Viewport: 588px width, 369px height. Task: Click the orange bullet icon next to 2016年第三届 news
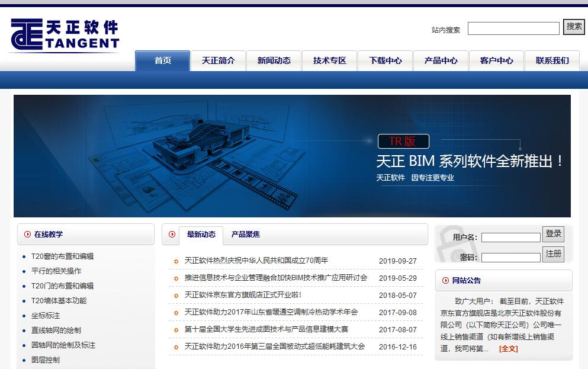pyautogui.click(x=176, y=348)
